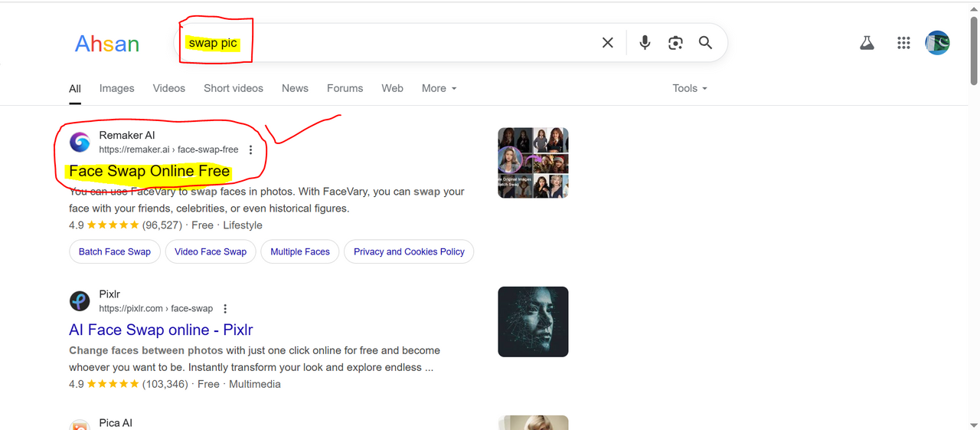Open the Pixlr result face thumbnail

point(533,321)
